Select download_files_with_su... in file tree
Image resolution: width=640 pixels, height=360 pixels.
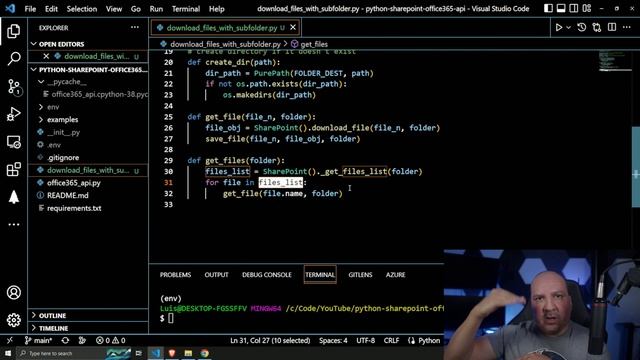click(x=88, y=170)
